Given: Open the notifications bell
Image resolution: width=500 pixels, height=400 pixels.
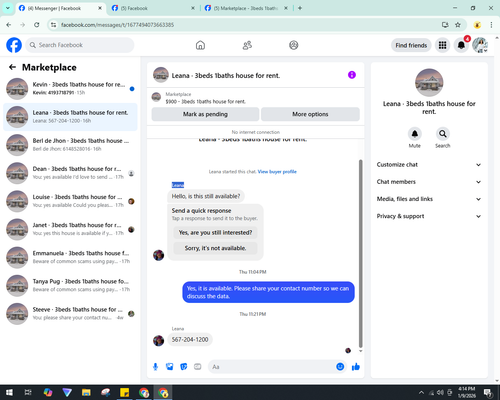Looking at the screenshot, I should (x=461, y=45).
